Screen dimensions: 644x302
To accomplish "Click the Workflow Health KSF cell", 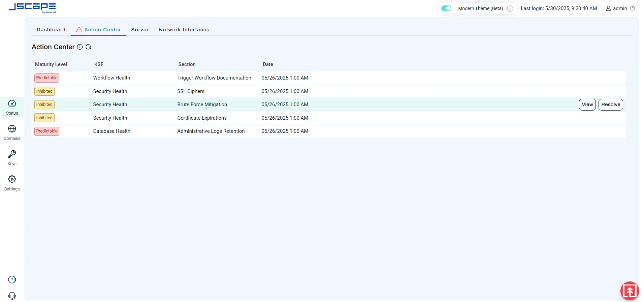I will (x=111, y=78).
